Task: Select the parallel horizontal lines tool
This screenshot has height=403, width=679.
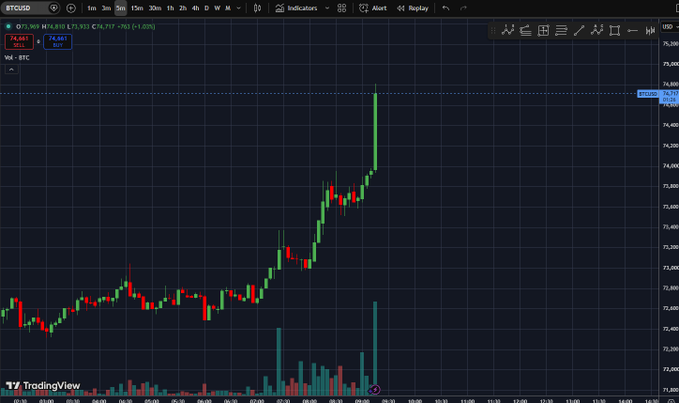Action: [x=561, y=30]
